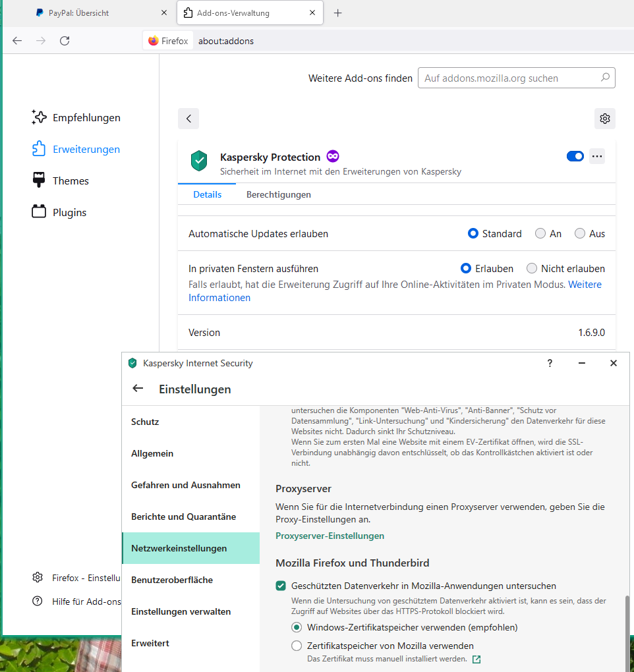Open the Weitere Informationen link
Screen dimensions: 634x672
point(219,298)
